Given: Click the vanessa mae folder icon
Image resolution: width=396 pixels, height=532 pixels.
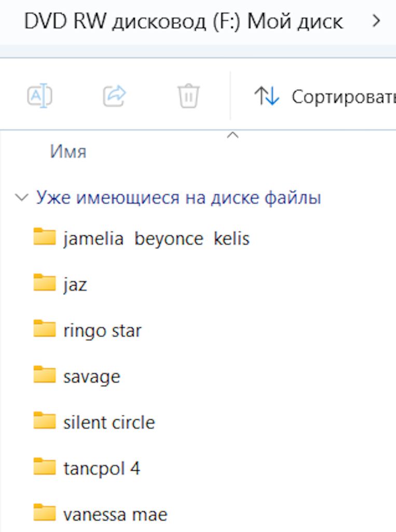Looking at the screenshot, I should pyautogui.click(x=45, y=512).
